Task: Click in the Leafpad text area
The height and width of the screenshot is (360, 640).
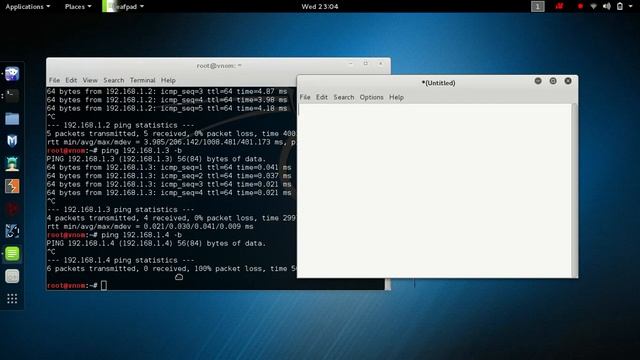Action: coord(435,191)
